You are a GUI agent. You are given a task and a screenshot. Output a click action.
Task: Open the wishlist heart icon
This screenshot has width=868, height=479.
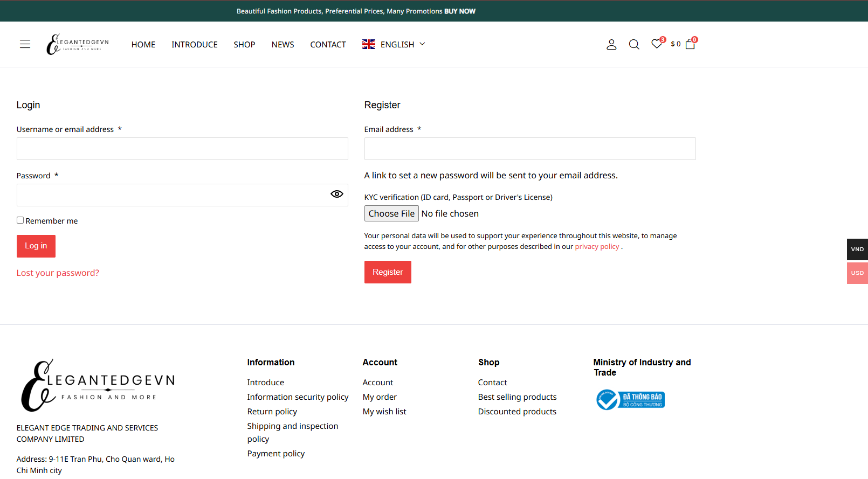pyautogui.click(x=657, y=44)
